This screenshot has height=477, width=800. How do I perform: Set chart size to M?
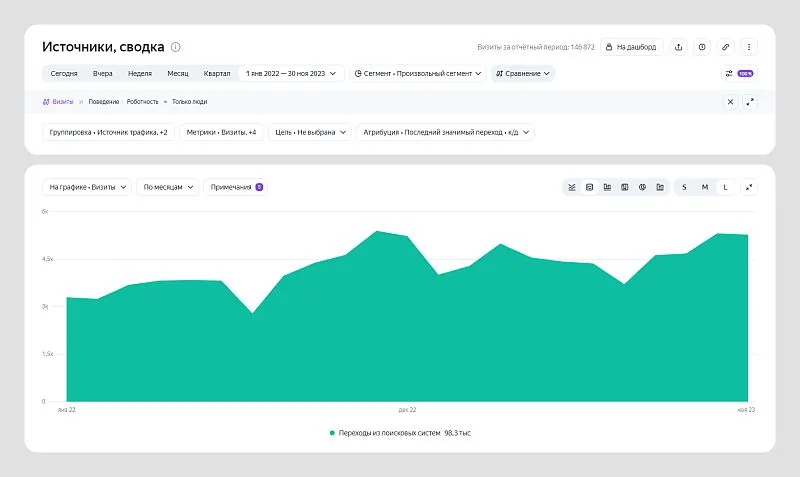[705, 187]
